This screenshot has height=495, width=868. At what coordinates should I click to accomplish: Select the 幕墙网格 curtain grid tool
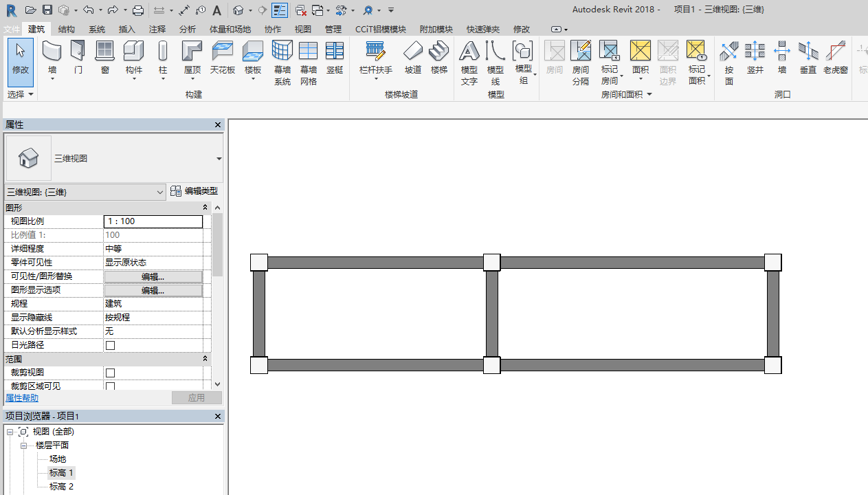pyautogui.click(x=309, y=63)
